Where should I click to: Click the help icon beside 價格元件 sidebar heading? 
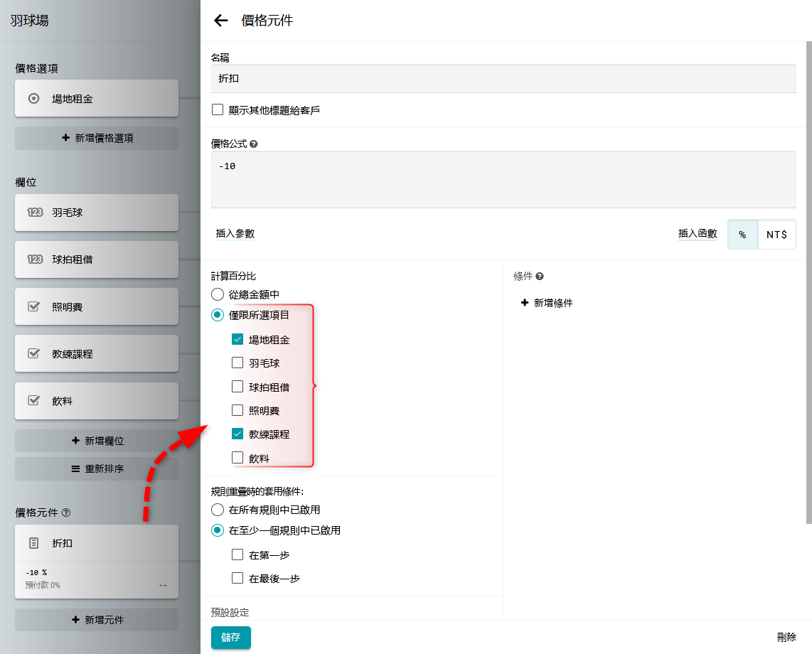[x=66, y=513]
